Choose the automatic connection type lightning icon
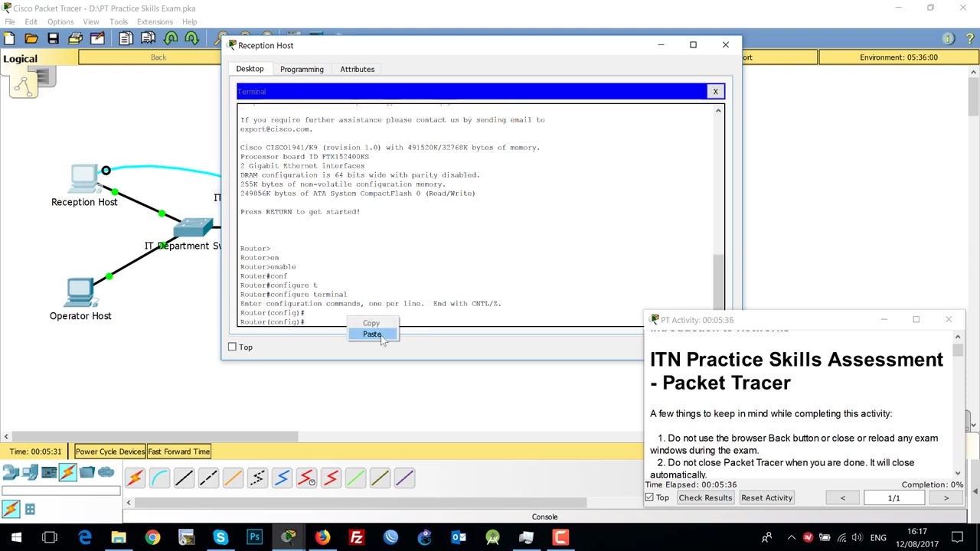 click(135, 478)
